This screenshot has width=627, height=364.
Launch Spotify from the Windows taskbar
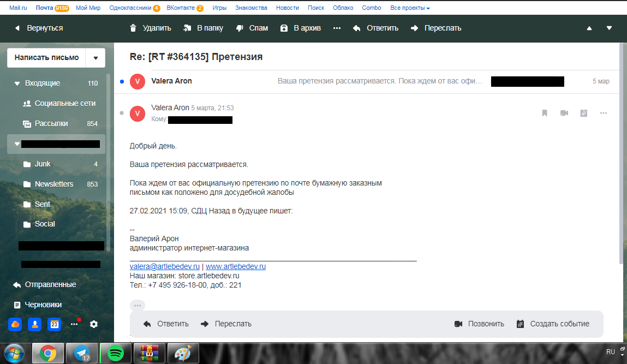pos(115,354)
